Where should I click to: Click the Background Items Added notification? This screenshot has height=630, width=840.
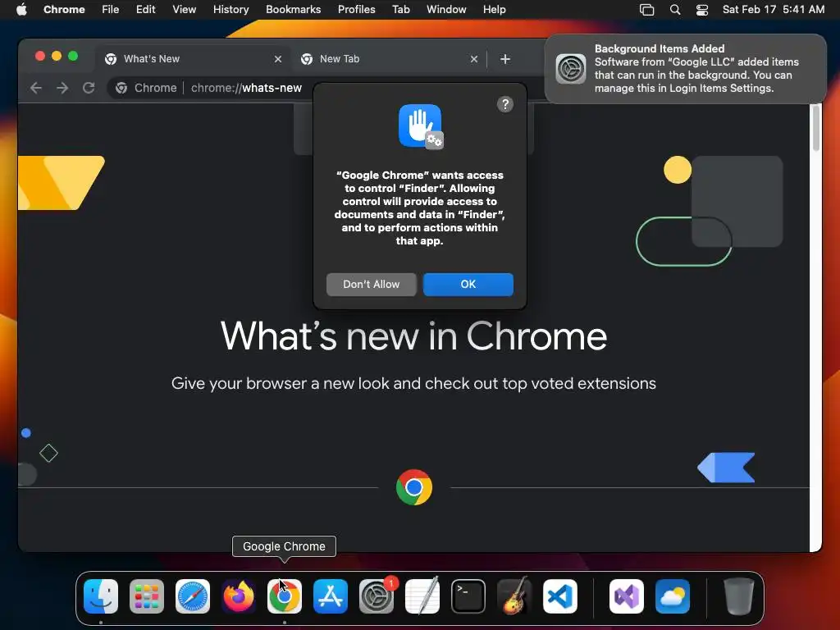coord(685,69)
